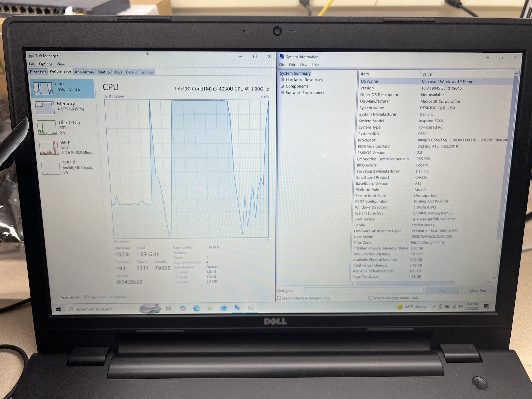
Task: Open the weather widget showing 88°F Sunny
Action: [412, 307]
